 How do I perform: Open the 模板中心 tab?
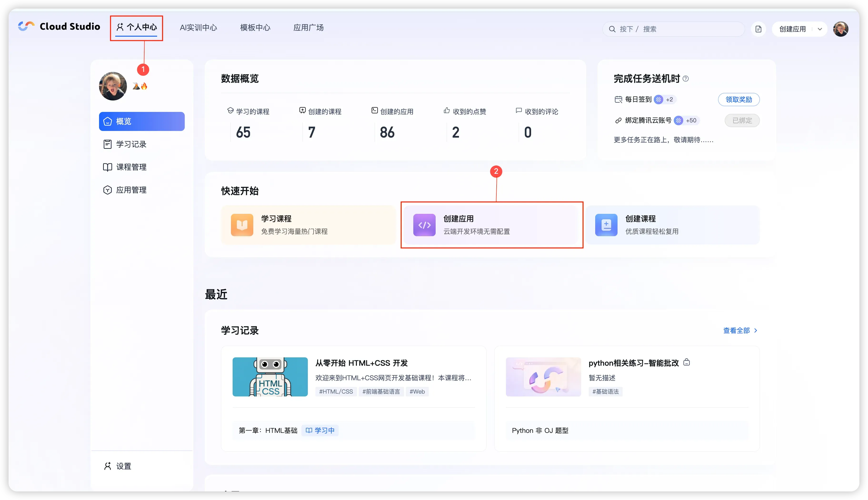(255, 27)
